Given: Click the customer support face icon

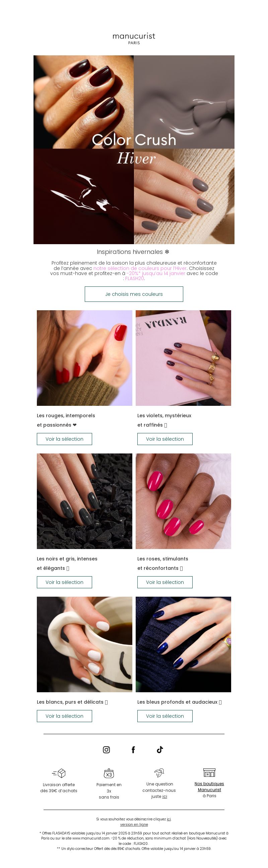Looking at the screenshot, I should point(159,773).
